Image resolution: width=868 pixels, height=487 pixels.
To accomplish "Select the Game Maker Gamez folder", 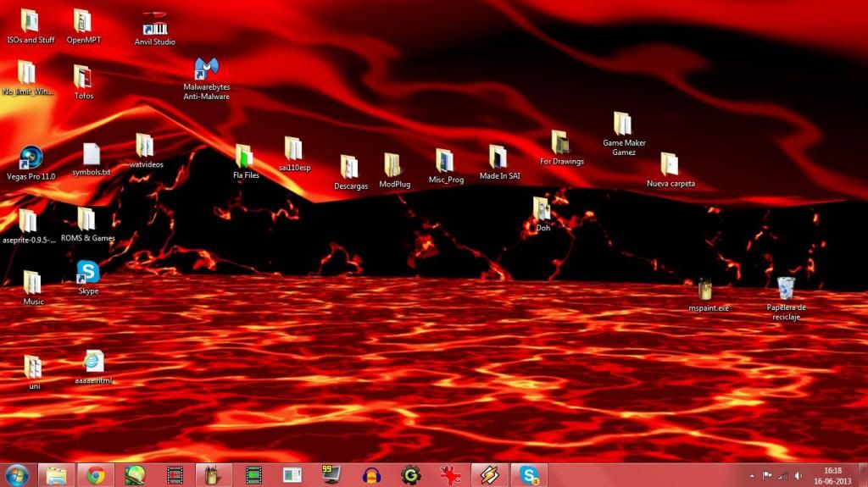I will 623,125.
